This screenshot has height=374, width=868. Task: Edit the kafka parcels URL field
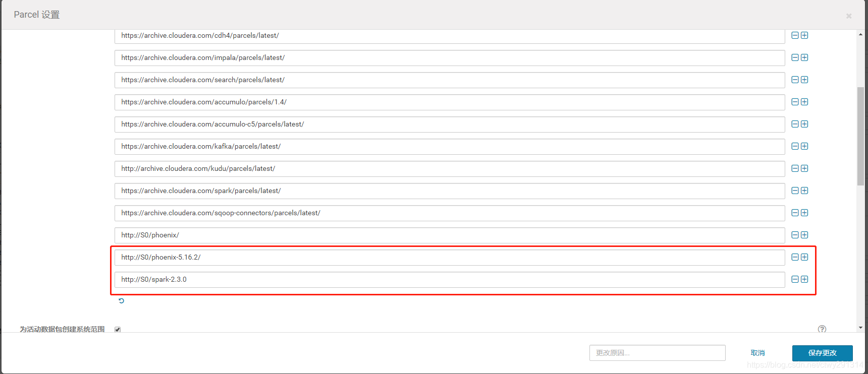(450, 147)
